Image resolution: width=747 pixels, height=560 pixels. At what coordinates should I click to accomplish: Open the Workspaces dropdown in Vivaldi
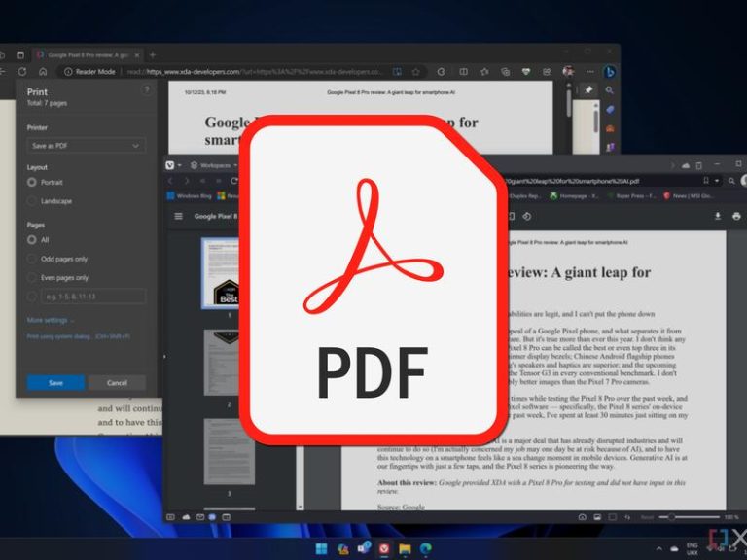coord(214,165)
